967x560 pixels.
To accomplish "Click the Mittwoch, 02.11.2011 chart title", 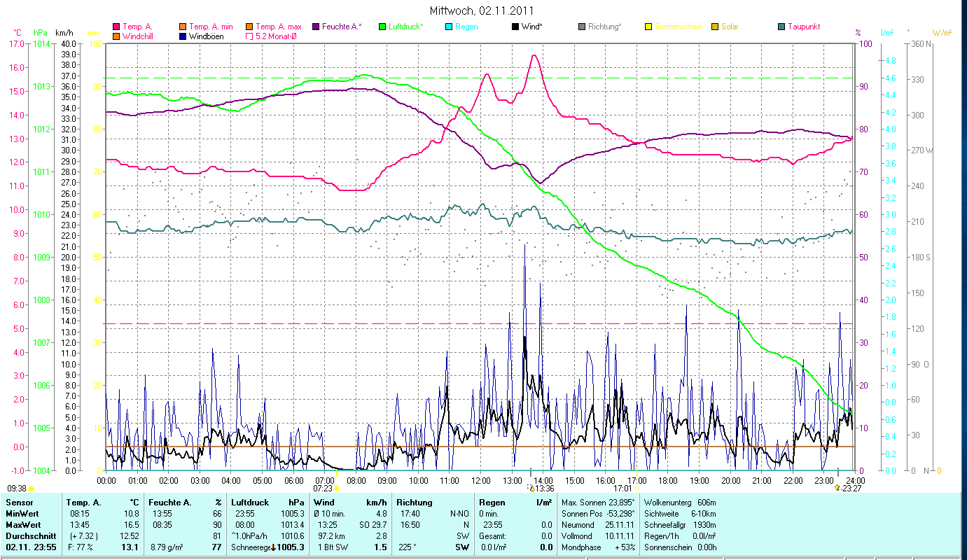I will click(x=483, y=10).
